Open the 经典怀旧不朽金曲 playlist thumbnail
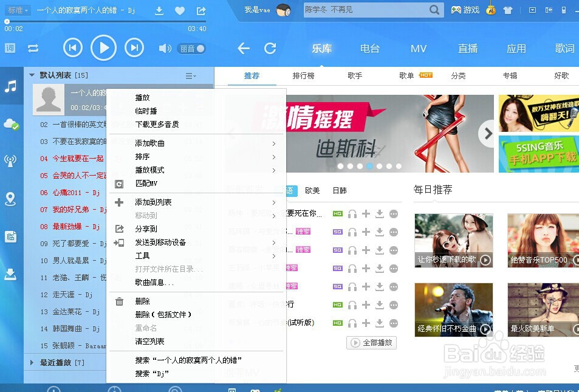The image size is (579, 392). (x=454, y=309)
